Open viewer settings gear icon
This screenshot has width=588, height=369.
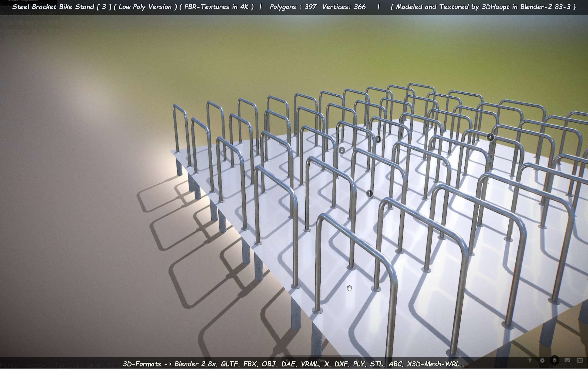click(x=542, y=360)
